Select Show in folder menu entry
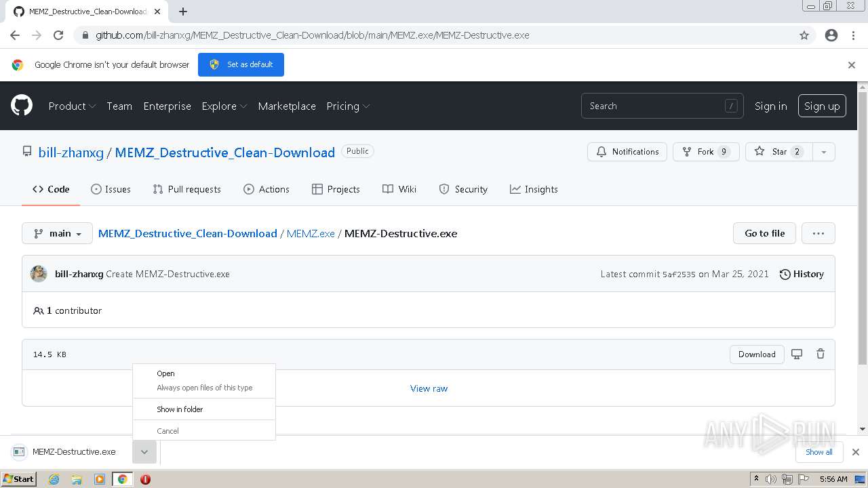This screenshot has width=868, height=488. click(204, 409)
